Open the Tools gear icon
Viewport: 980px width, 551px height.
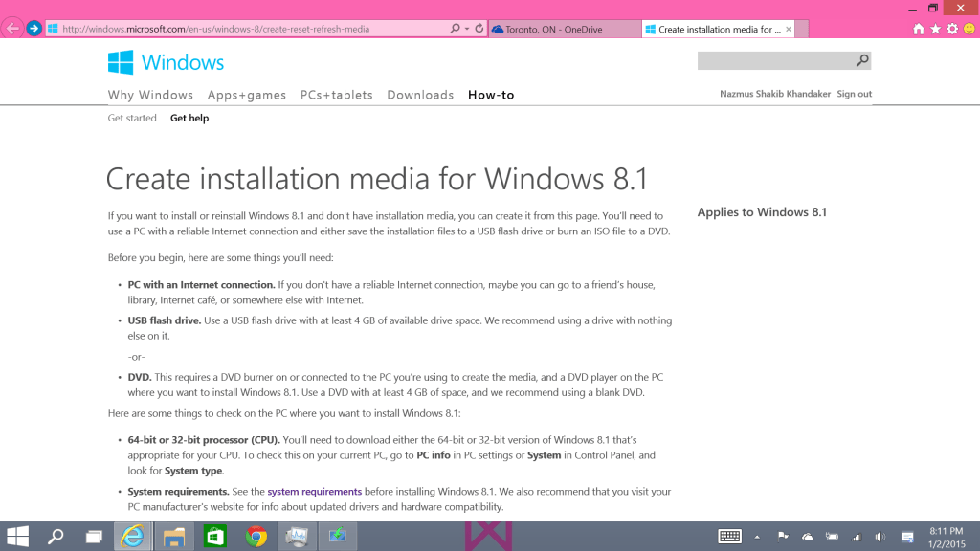pyautogui.click(x=952, y=29)
